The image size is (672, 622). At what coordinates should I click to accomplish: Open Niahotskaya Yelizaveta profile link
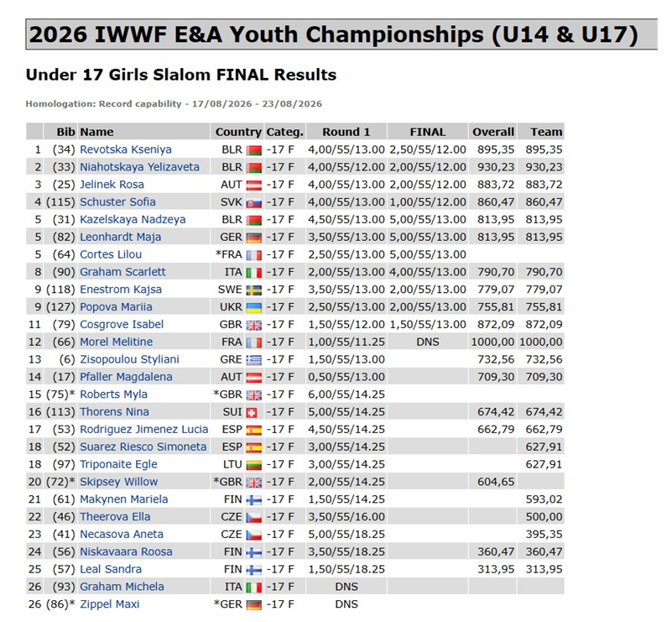pos(140,167)
